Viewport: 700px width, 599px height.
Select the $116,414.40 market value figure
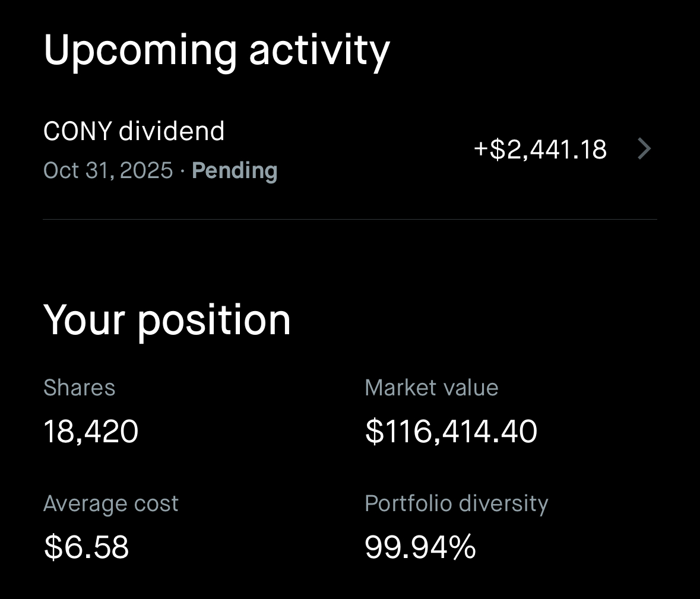tap(451, 432)
